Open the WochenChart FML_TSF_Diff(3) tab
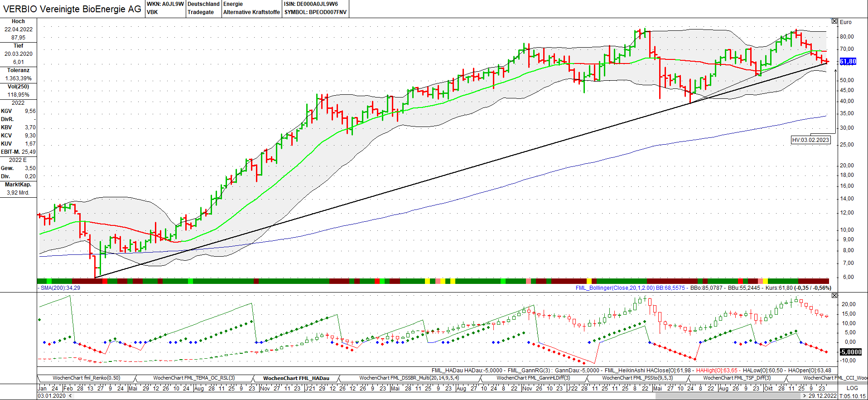This screenshot has height=400, width=868. click(737, 378)
